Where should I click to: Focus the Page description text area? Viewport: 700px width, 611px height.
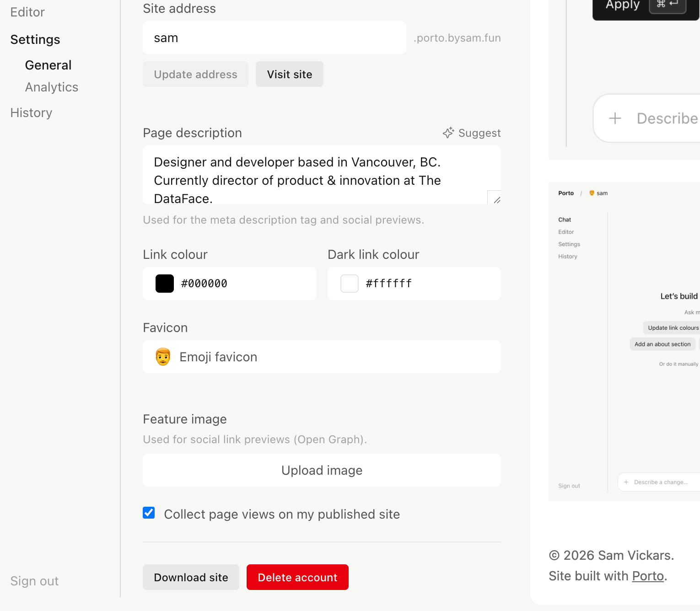coord(322,175)
